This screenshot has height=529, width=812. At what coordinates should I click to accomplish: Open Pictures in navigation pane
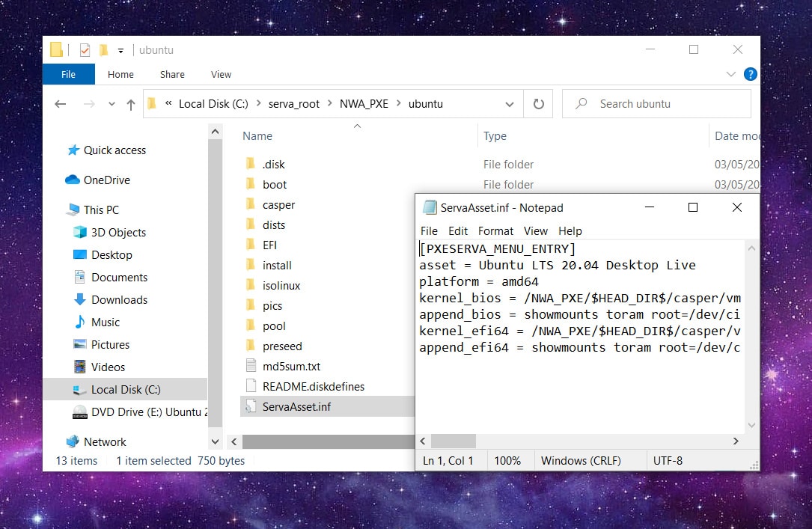click(x=102, y=345)
